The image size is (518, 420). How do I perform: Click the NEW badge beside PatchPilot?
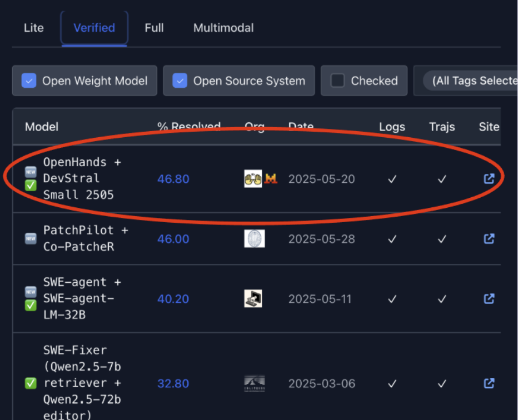[x=31, y=239]
